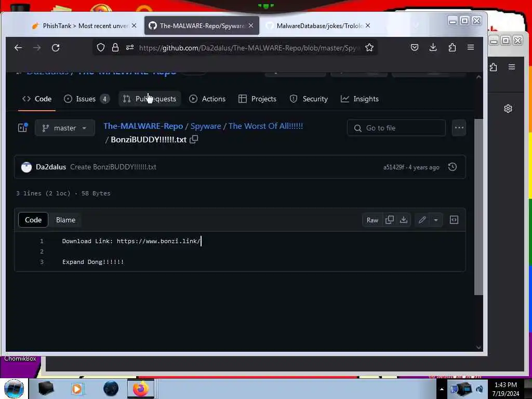
Task: Go to The-MALWARE-Repo root breadcrumb
Action: [143, 126]
